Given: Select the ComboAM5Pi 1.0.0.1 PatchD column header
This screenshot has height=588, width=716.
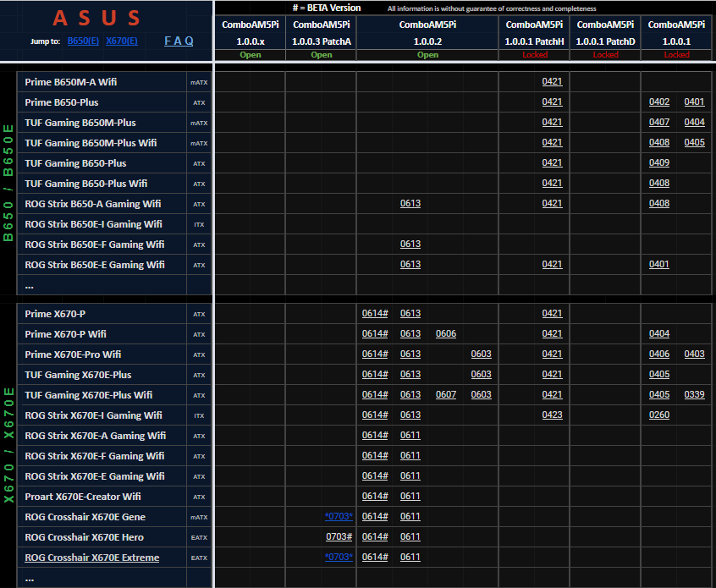Looking at the screenshot, I should pyautogui.click(x=605, y=33).
